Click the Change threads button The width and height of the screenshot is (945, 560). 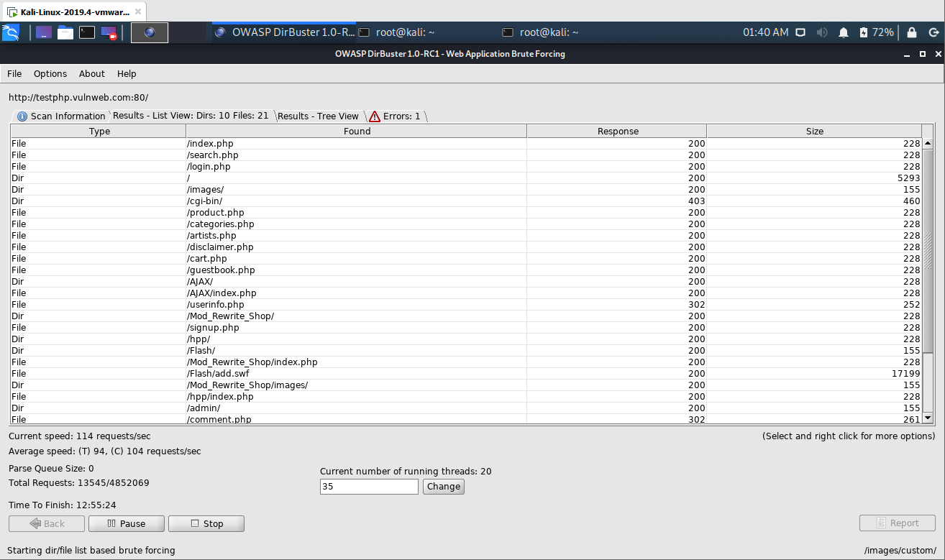click(444, 487)
